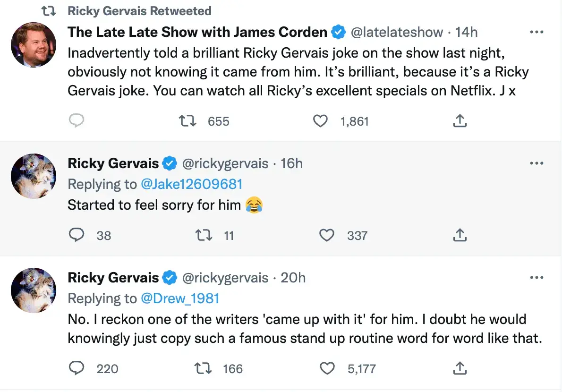The image size is (562, 392).
Task: Toggle the heart on the tweet showing 5,177
Action: coord(327,368)
